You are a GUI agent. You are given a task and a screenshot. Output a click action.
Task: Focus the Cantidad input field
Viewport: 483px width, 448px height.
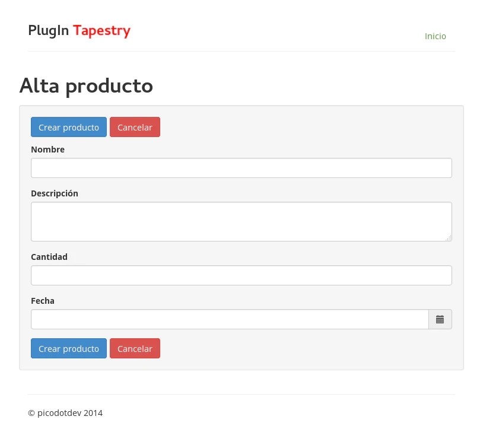coord(241,275)
